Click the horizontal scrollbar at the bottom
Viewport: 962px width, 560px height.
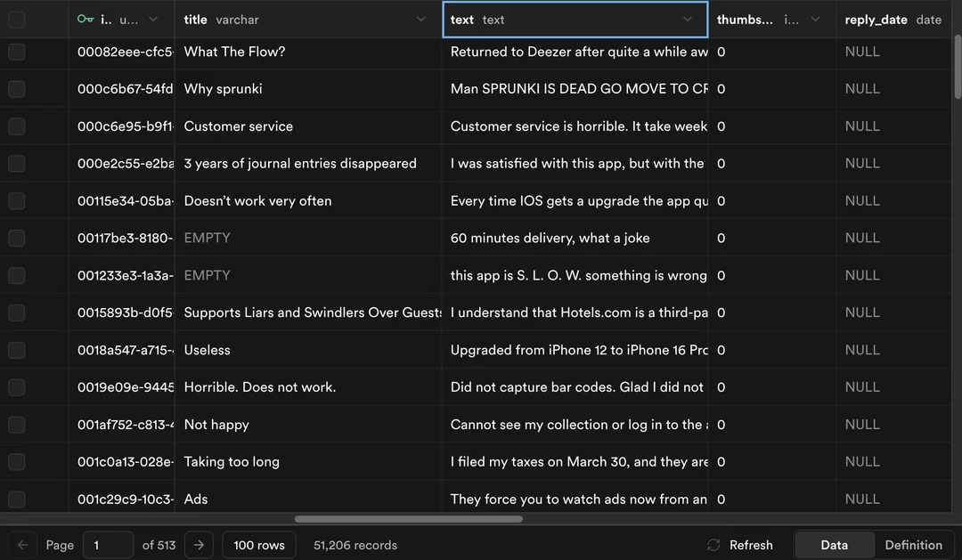tap(408, 518)
